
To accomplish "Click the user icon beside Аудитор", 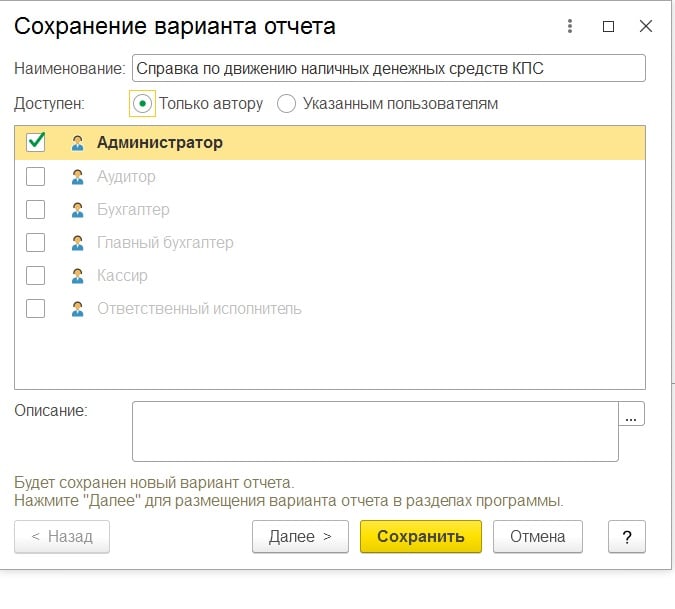I will pos(77,177).
